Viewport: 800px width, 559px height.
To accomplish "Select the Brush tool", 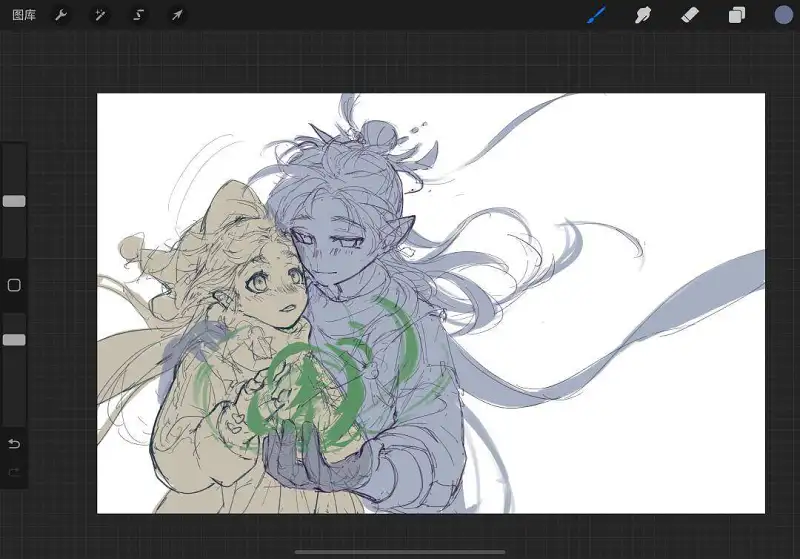I will click(x=596, y=15).
